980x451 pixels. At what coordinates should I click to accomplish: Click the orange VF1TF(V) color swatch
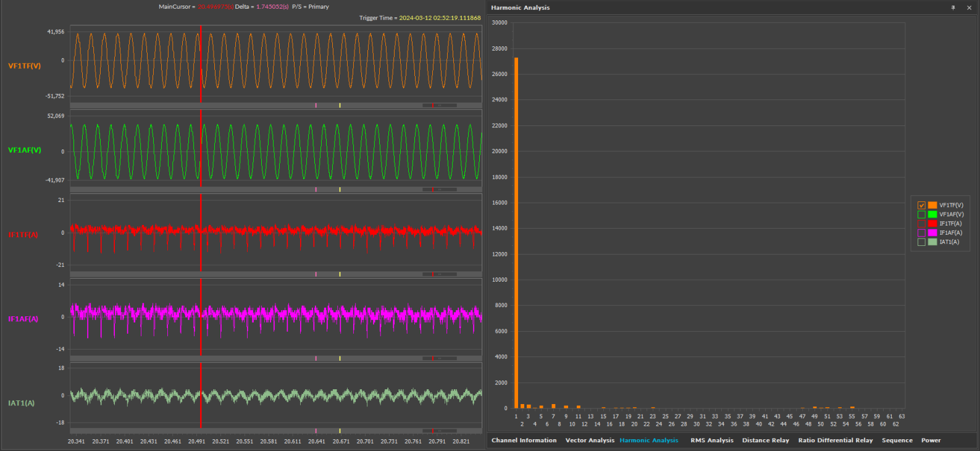(x=932, y=205)
